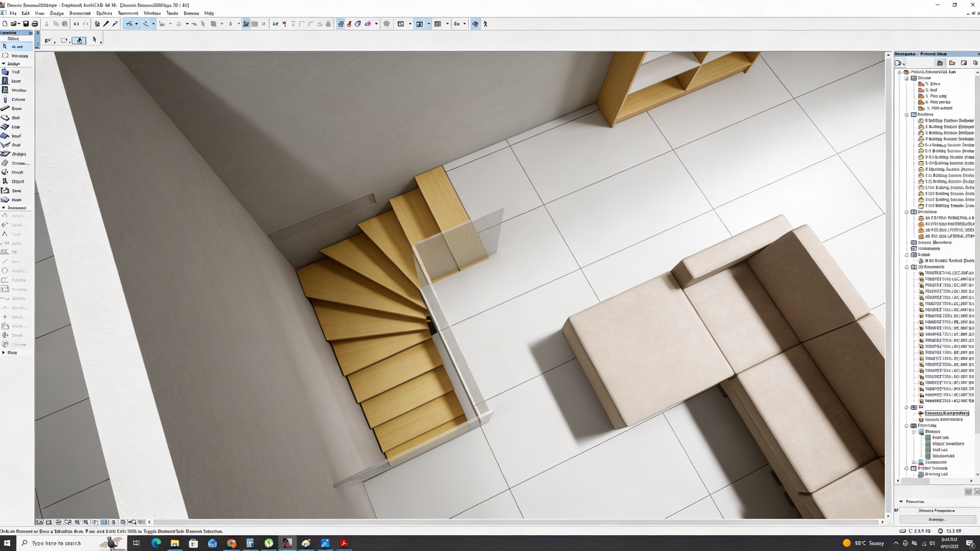Image resolution: width=980 pixels, height=551 pixels.
Task: Expand the More group in toolbox
Action: coord(4,353)
